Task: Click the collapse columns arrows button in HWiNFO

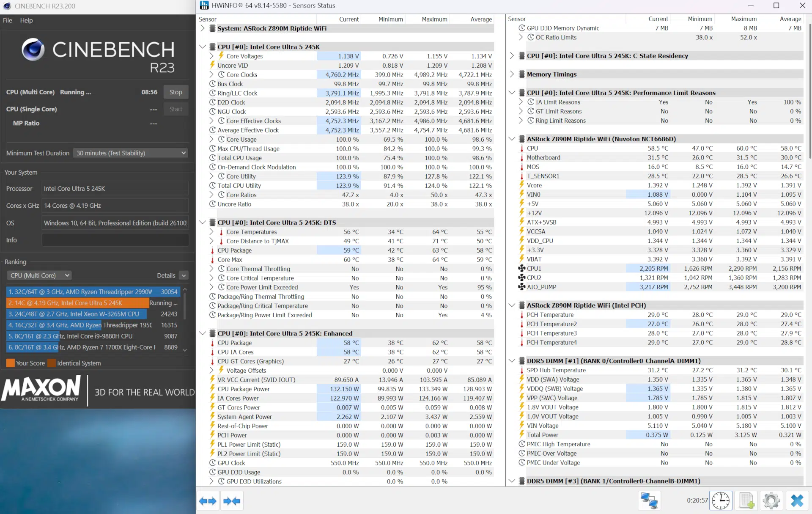Action: point(231,501)
